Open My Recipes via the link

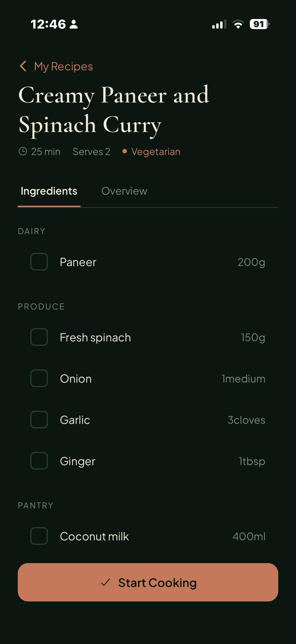62,66
